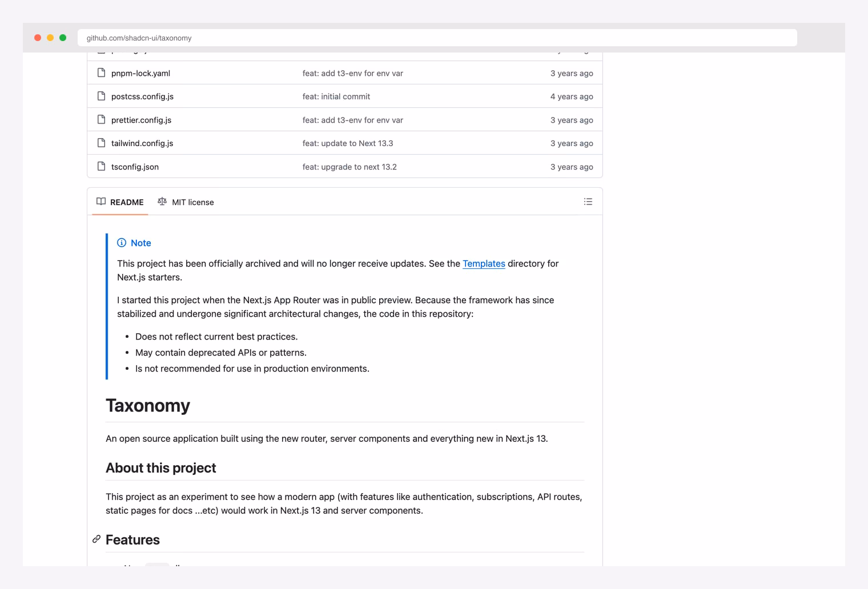Viewport: 868px width, 589px height.
Task: Click the 'I started this project' paragraph
Action: click(x=336, y=307)
